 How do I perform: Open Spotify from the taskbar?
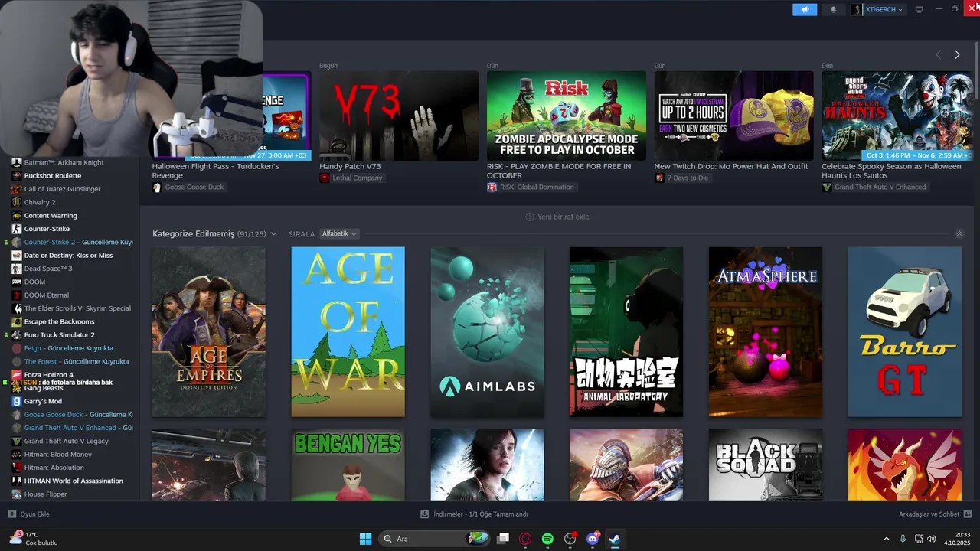pyautogui.click(x=547, y=539)
